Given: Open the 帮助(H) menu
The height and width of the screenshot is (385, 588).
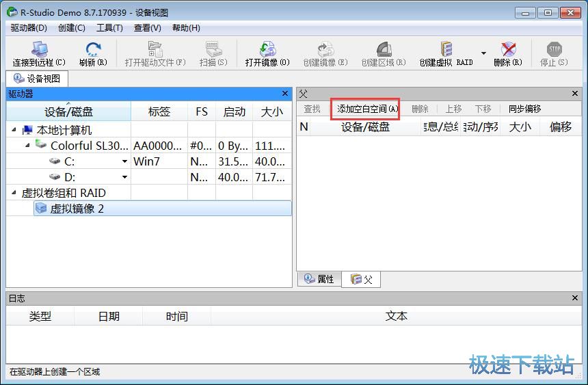Looking at the screenshot, I should (186, 28).
